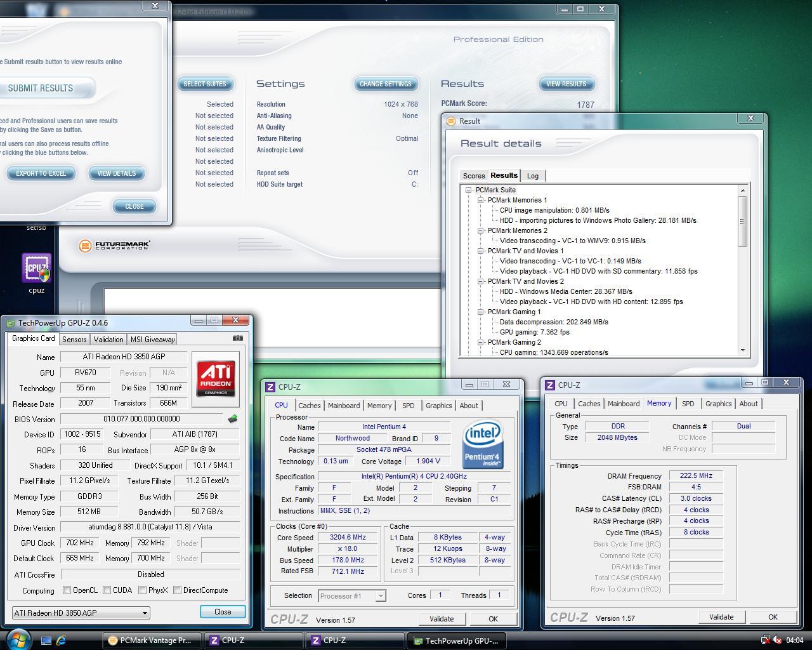Open the Log tab in Result details
This screenshot has width=812, height=650.
coord(533,176)
